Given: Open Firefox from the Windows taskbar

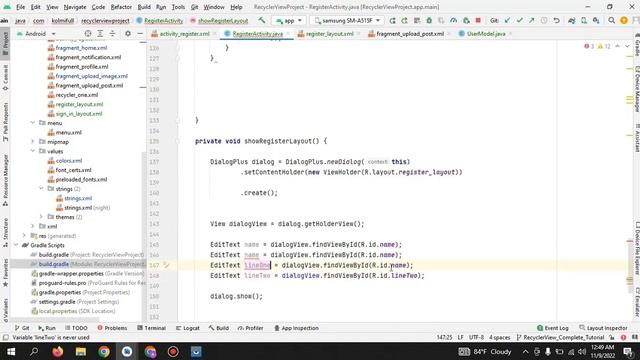Looking at the screenshot, I should coord(58,351).
